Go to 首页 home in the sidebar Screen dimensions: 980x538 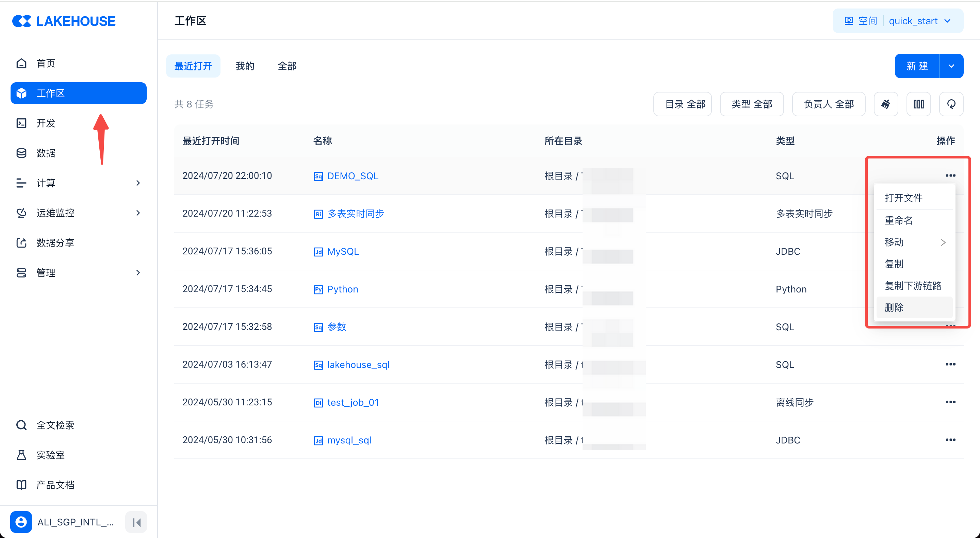[x=46, y=63]
